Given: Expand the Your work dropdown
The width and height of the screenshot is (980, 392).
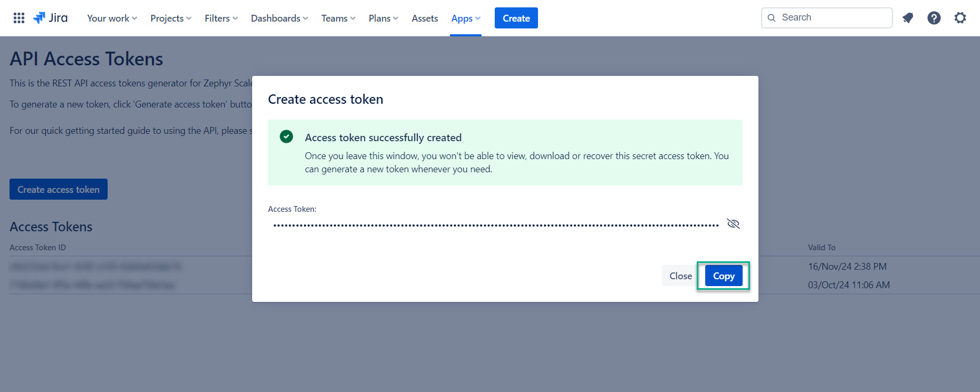Looking at the screenshot, I should (x=112, y=18).
